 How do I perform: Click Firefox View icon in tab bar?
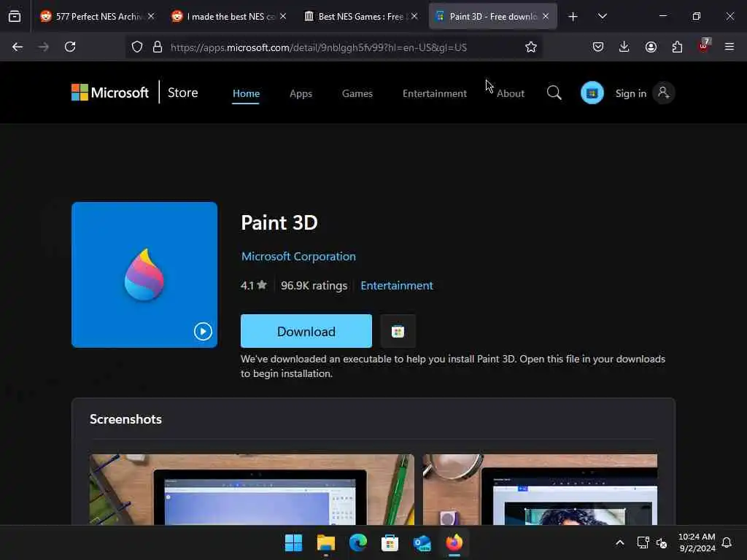[x=15, y=17]
